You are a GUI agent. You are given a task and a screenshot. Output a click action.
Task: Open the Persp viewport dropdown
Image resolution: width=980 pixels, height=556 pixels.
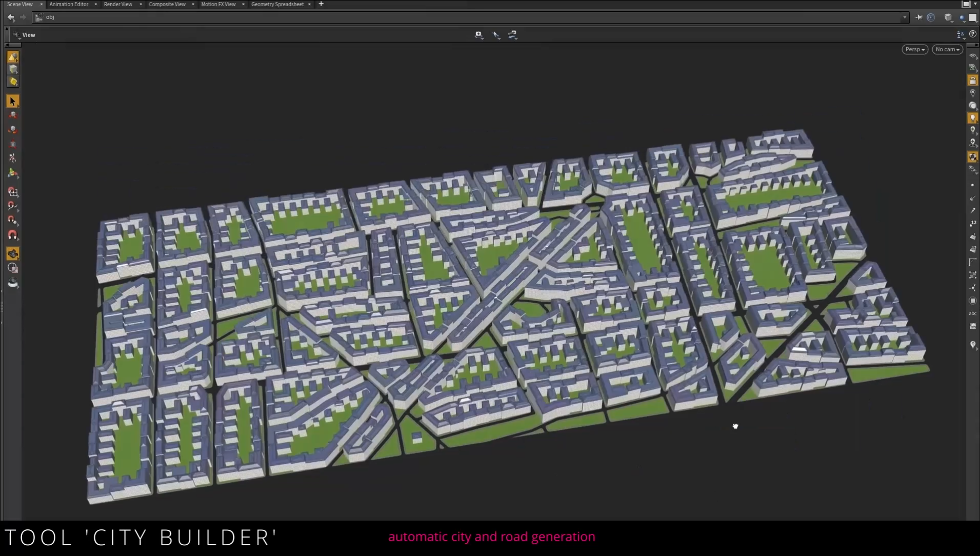click(x=915, y=49)
